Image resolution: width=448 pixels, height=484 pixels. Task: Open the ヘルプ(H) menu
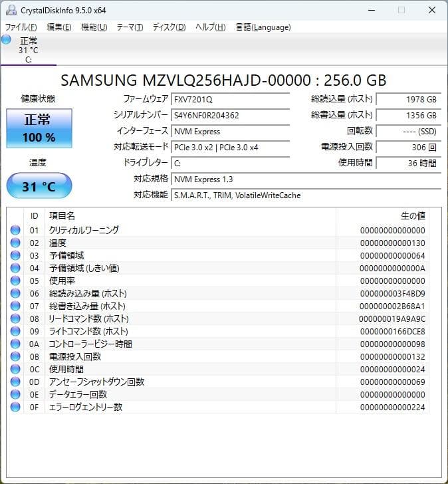[x=211, y=27]
